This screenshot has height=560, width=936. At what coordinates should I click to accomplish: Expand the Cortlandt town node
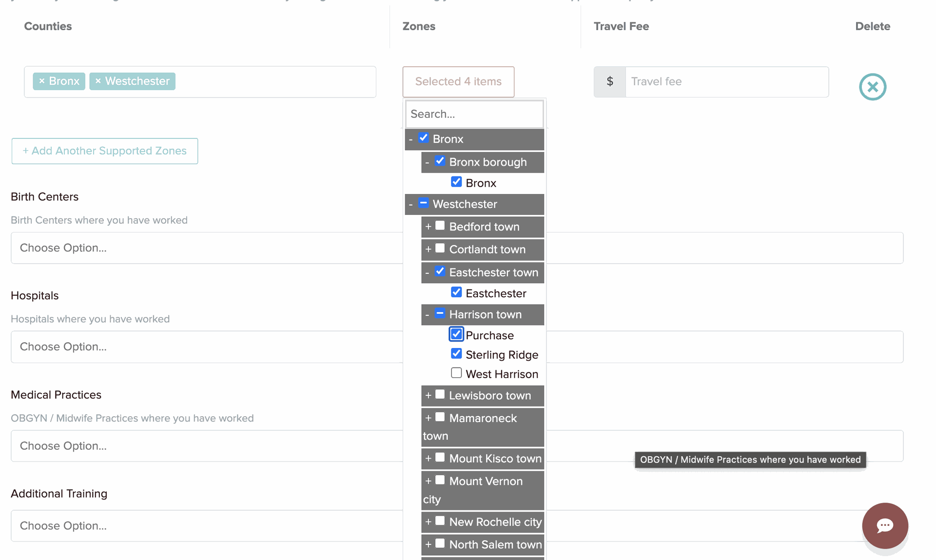coord(428,249)
